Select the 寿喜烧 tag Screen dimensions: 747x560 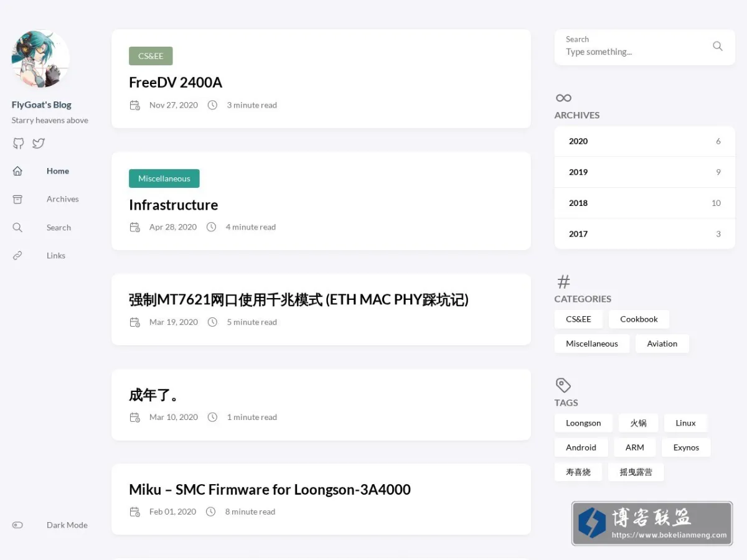(578, 472)
